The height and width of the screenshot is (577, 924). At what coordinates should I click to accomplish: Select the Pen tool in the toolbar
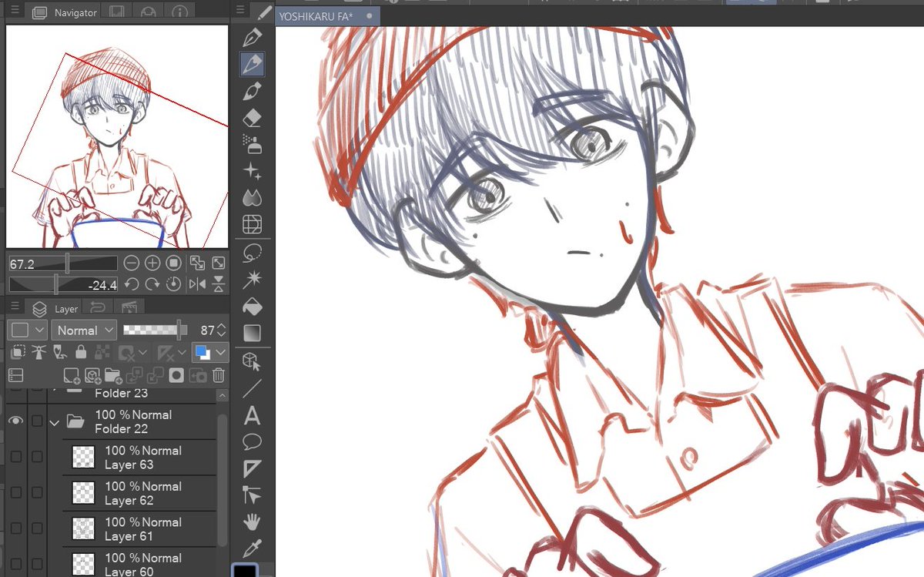pyautogui.click(x=252, y=37)
